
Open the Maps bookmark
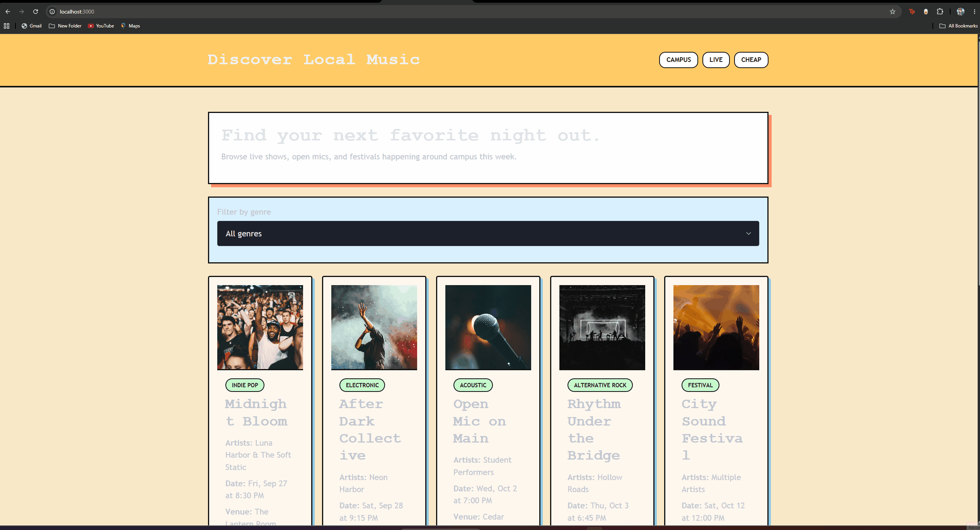point(130,26)
